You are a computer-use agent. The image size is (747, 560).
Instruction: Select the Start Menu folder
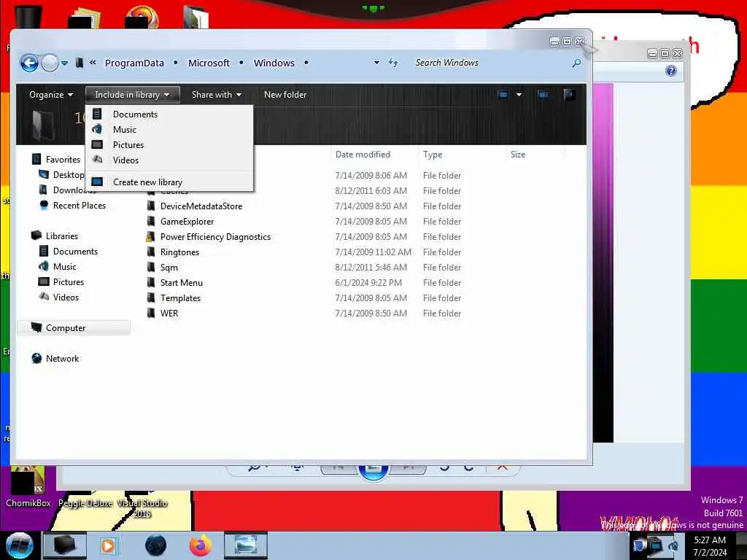pyautogui.click(x=181, y=282)
